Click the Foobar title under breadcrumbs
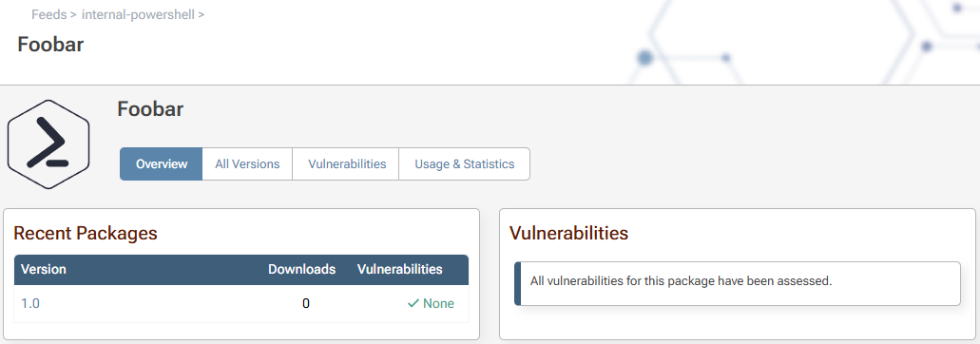Viewport: 980px width, 344px height. coord(50,45)
